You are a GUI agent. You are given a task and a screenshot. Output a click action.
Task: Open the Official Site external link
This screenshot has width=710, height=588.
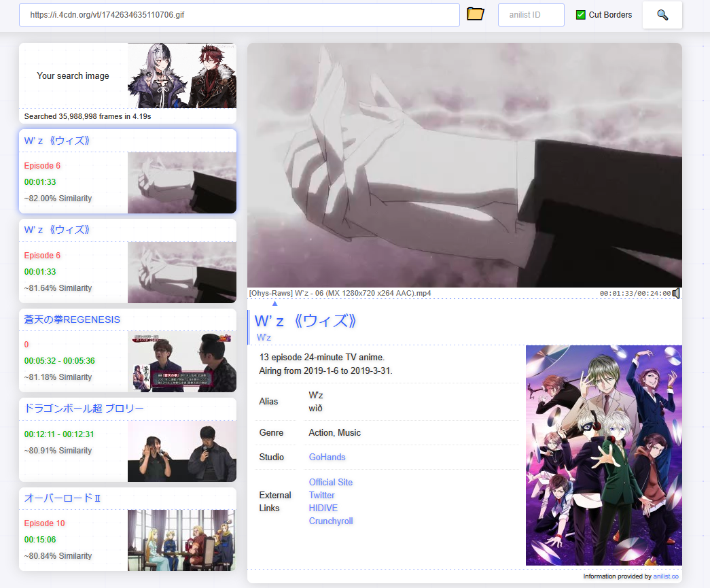coord(331,482)
